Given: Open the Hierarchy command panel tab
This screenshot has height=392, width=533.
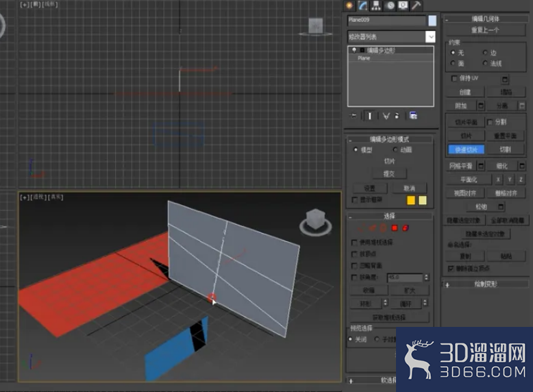Looking at the screenshot, I should (x=376, y=5).
